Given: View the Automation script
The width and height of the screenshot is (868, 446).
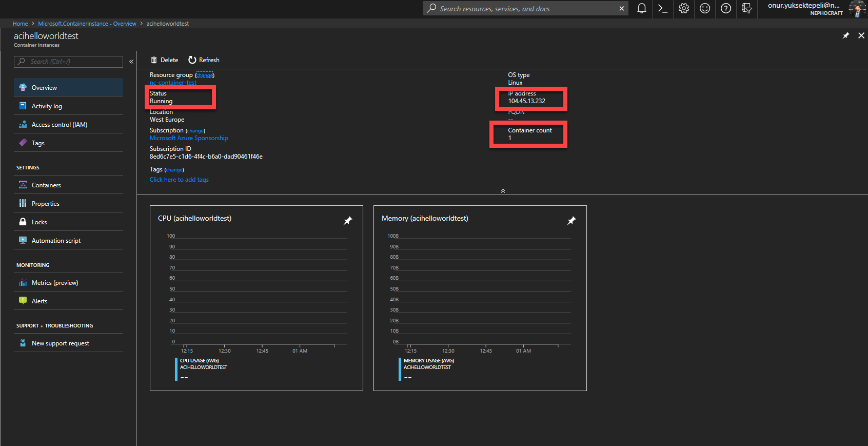Looking at the screenshot, I should click(68, 240).
